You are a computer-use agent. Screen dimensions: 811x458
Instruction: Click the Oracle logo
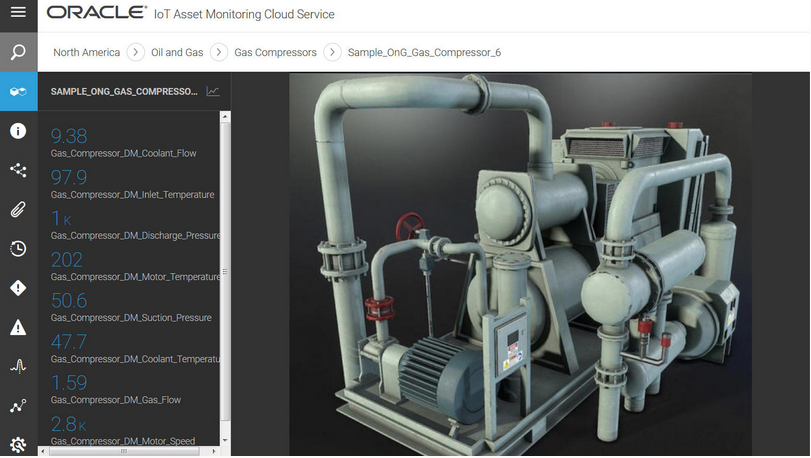click(x=97, y=12)
